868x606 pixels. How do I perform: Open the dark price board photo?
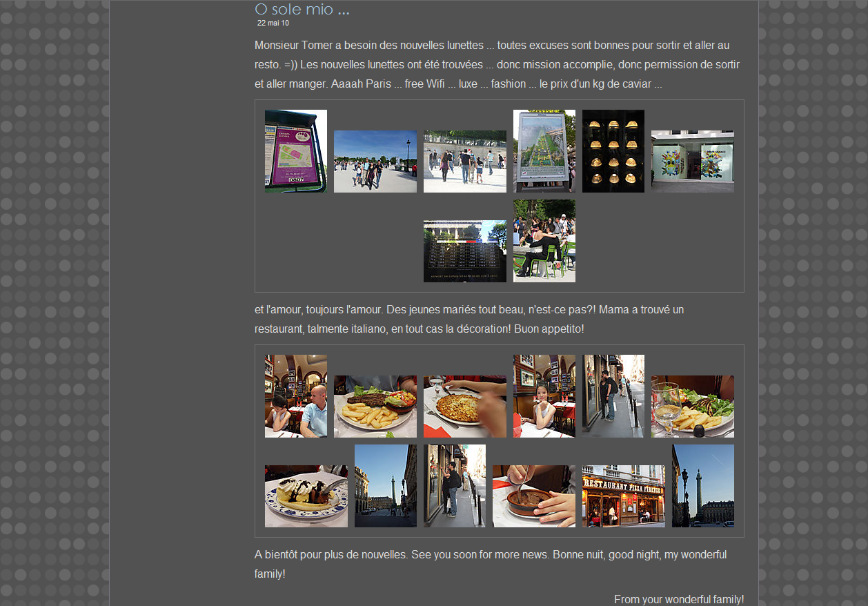pyautogui.click(x=464, y=251)
